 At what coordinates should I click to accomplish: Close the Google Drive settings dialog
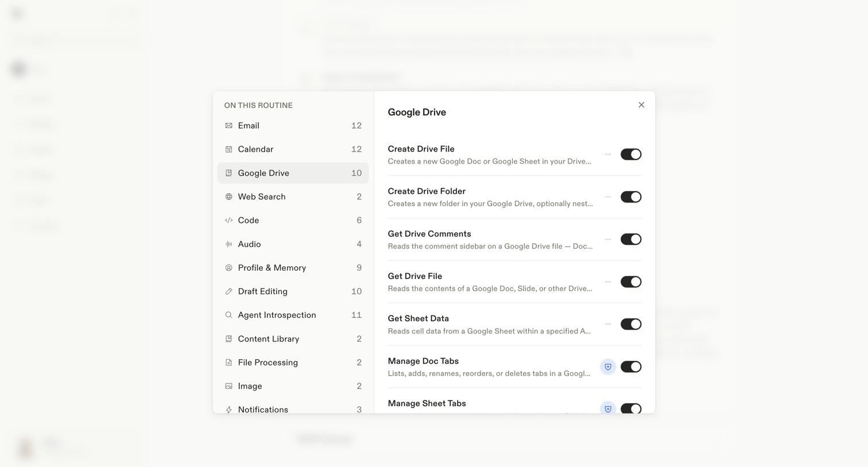point(641,105)
